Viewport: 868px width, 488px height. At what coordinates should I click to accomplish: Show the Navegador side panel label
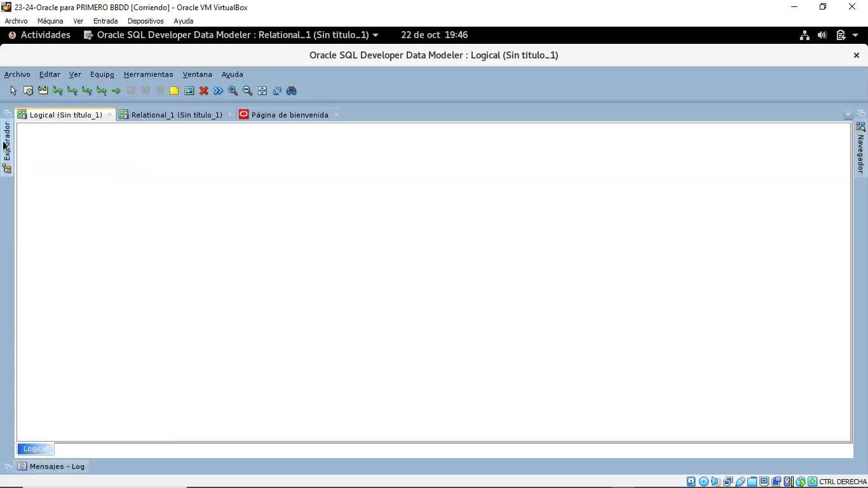(x=861, y=154)
